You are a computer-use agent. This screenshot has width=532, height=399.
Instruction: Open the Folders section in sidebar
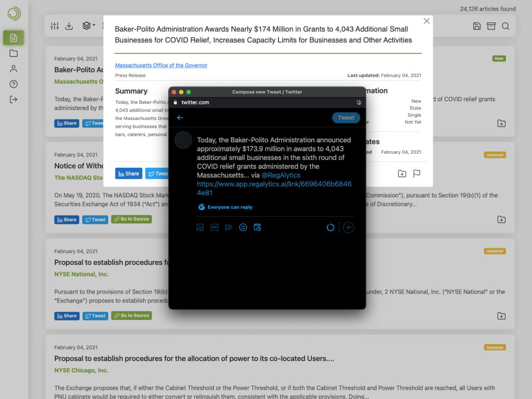14,54
